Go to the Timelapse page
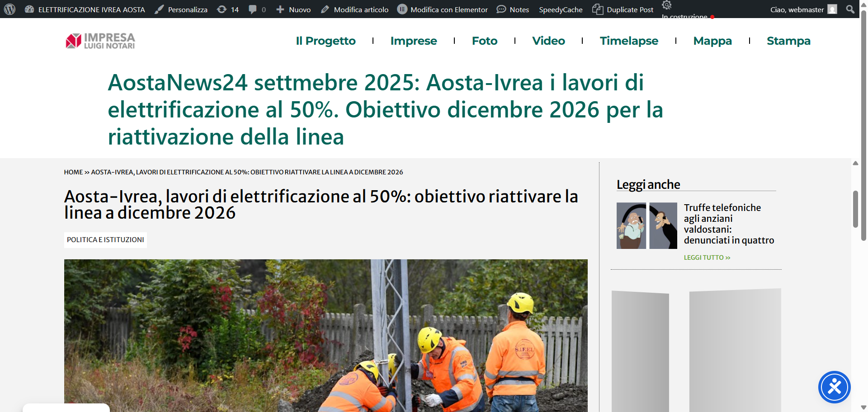Screen dimensions: 868x412 click(x=629, y=41)
